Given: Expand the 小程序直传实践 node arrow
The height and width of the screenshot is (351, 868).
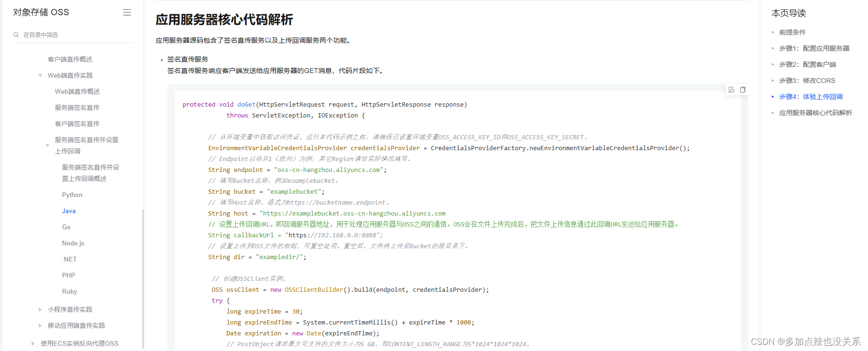Looking at the screenshot, I should click(40, 309).
